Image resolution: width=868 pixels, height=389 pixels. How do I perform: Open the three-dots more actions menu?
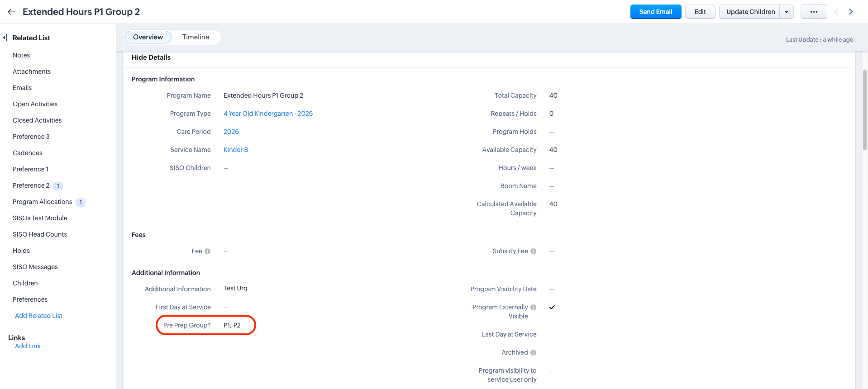click(x=814, y=12)
